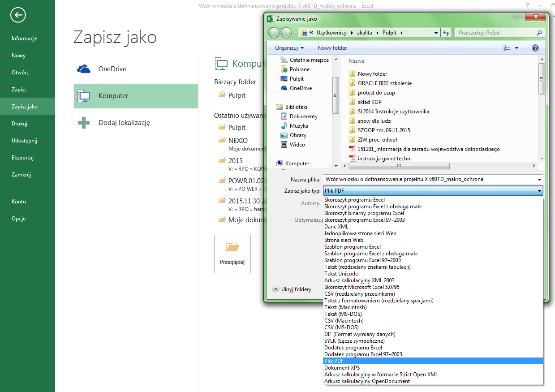Open the Organizuj menu
555x392 pixels.
pos(289,48)
